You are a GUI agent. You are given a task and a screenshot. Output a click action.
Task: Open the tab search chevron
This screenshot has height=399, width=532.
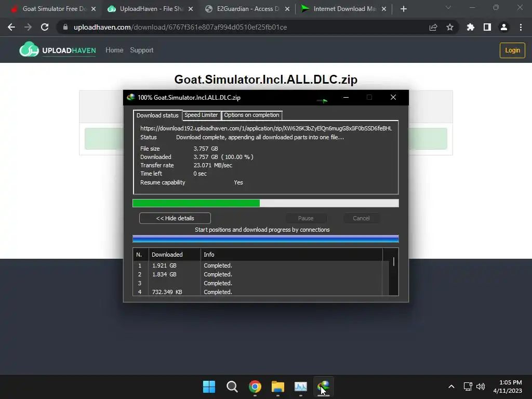(448, 7)
